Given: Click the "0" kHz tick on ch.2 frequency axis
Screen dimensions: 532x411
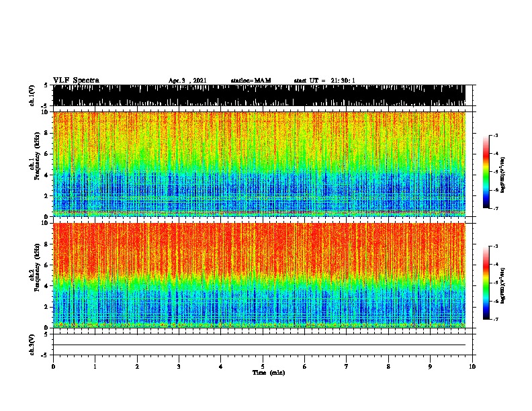Looking at the screenshot, I should [x=46, y=328].
